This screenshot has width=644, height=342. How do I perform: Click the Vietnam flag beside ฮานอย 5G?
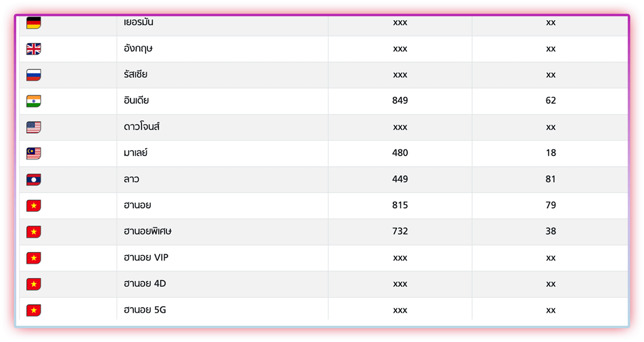coord(33,310)
